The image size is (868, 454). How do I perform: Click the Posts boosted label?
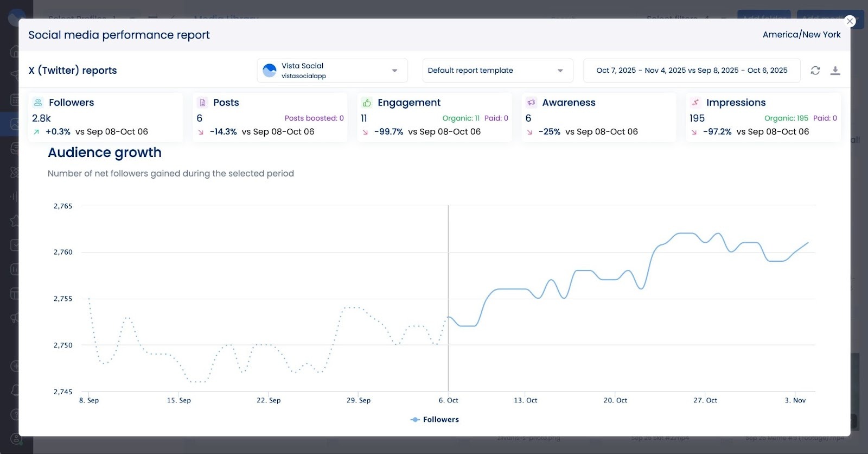pos(314,118)
